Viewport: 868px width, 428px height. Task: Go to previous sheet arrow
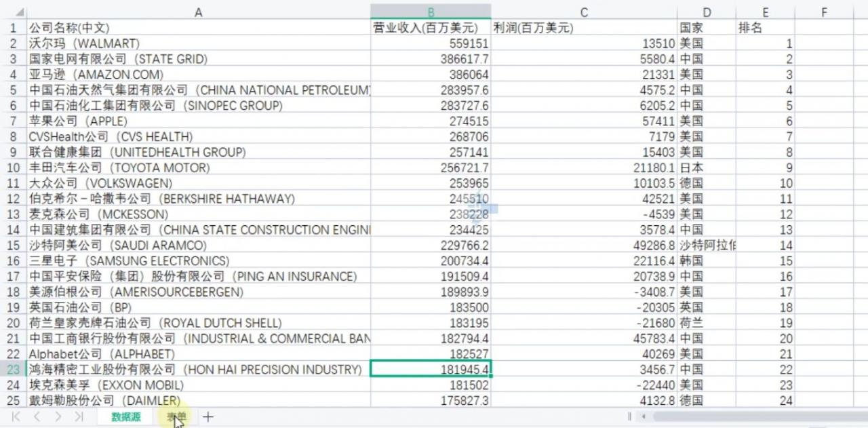coord(37,416)
